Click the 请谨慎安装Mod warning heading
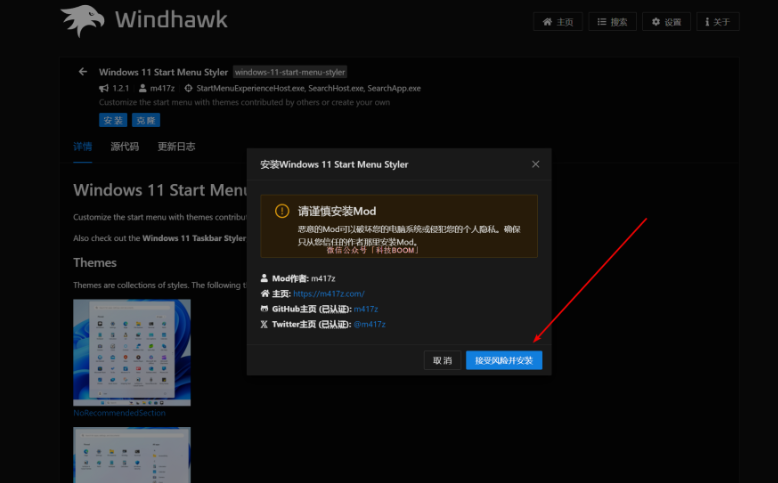The width and height of the screenshot is (778, 483). (337, 211)
